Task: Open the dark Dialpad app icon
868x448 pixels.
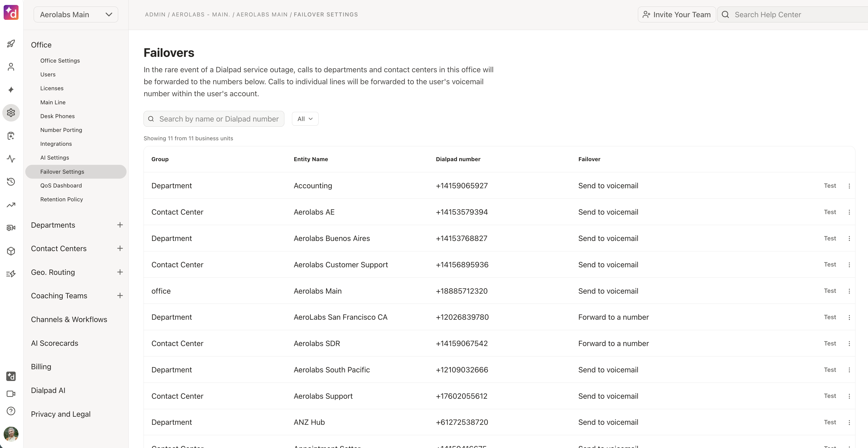Action: [x=11, y=376]
